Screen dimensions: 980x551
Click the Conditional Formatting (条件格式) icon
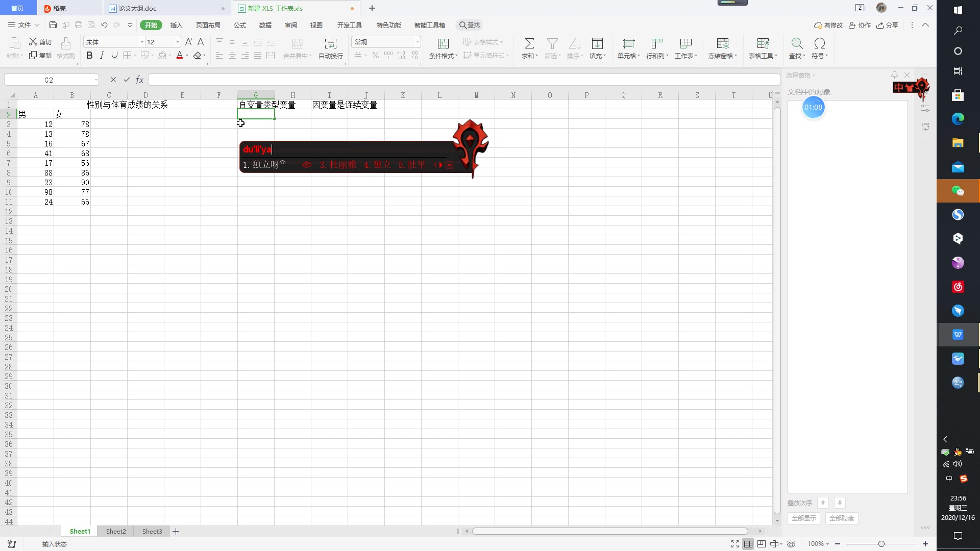point(443,44)
